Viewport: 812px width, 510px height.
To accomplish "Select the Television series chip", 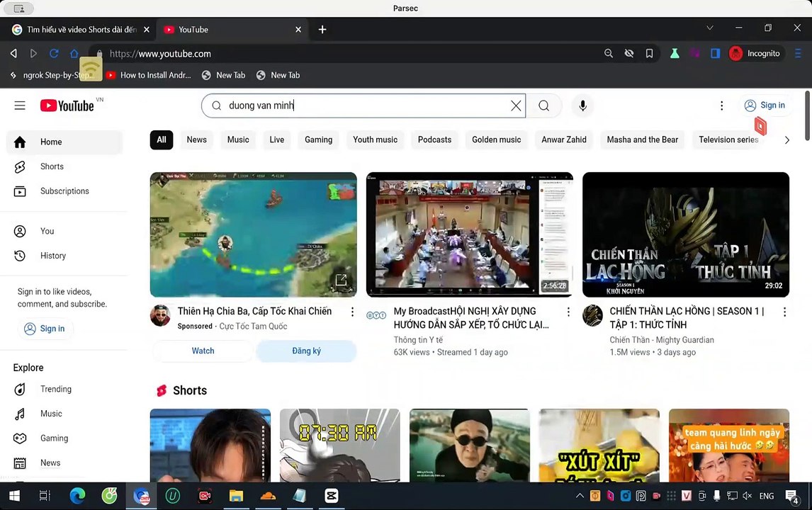I will coord(728,140).
